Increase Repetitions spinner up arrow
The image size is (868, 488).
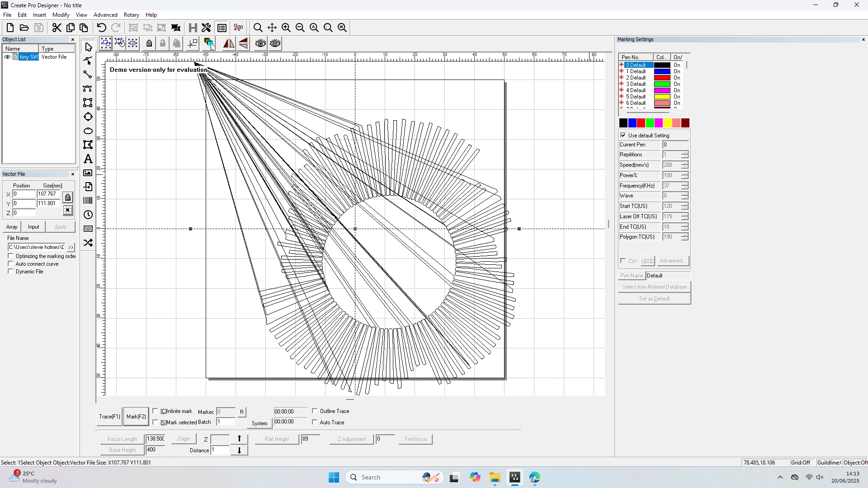(685, 153)
